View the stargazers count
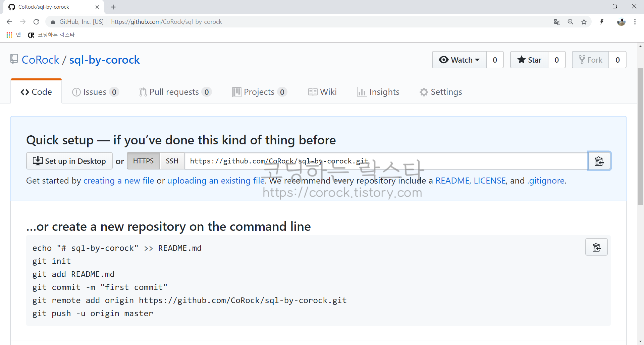This screenshot has width=644, height=345. coord(557,60)
